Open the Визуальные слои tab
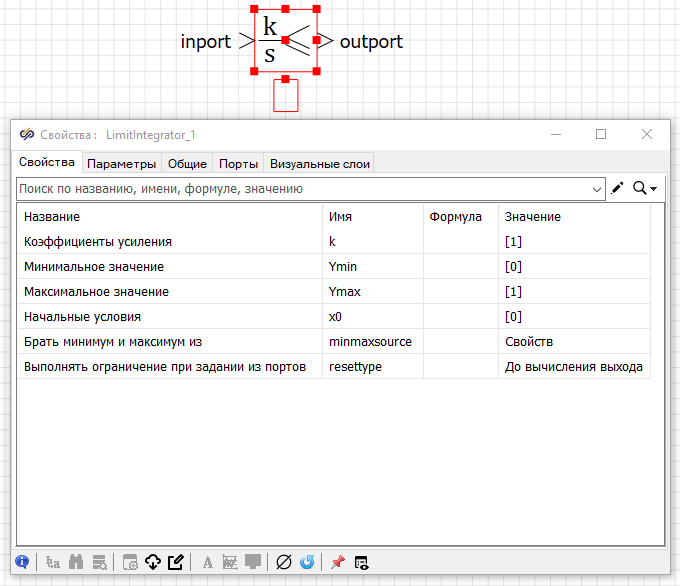Viewport: 680px width, 586px height. (x=319, y=164)
